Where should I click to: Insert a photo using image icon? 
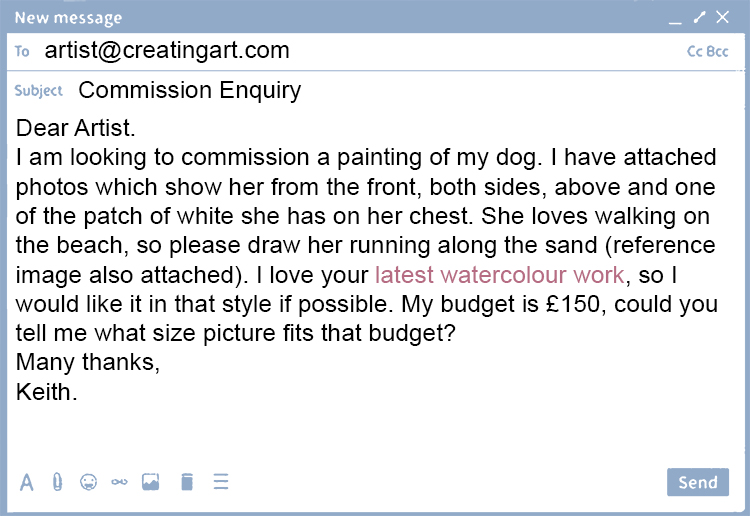click(151, 482)
